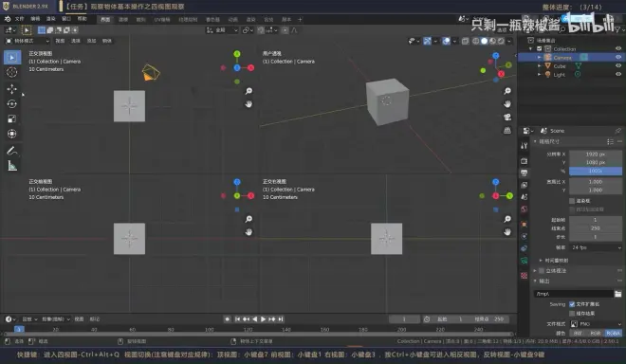Open the Object properties tab (orange square)
Viewport: 626px width, 364px height.
(525, 225)
